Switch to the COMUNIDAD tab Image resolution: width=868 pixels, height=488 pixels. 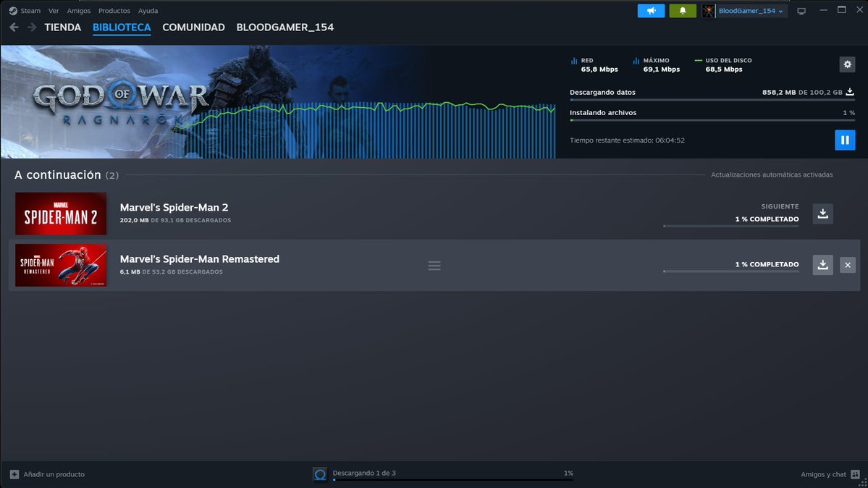pos(194,27)
